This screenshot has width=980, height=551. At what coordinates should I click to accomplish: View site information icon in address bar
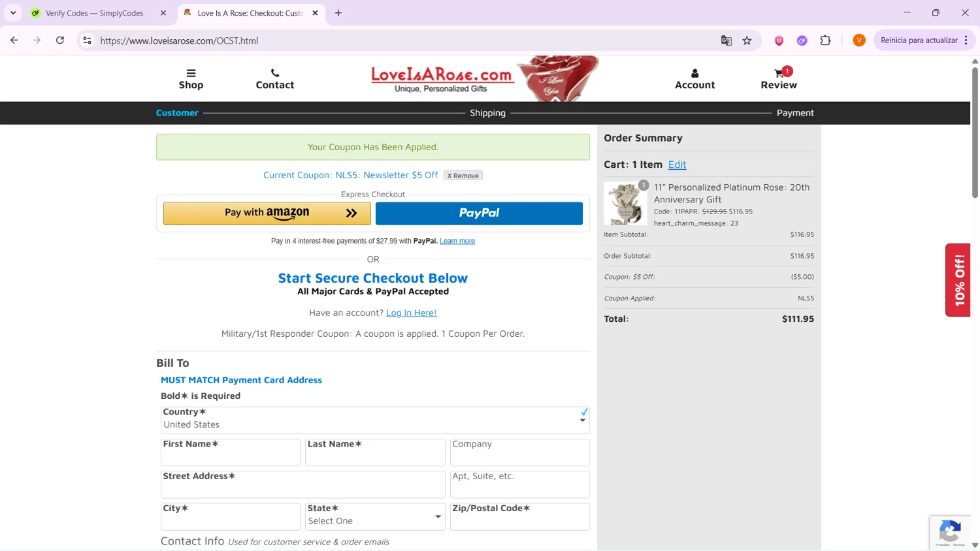point(87,40)
